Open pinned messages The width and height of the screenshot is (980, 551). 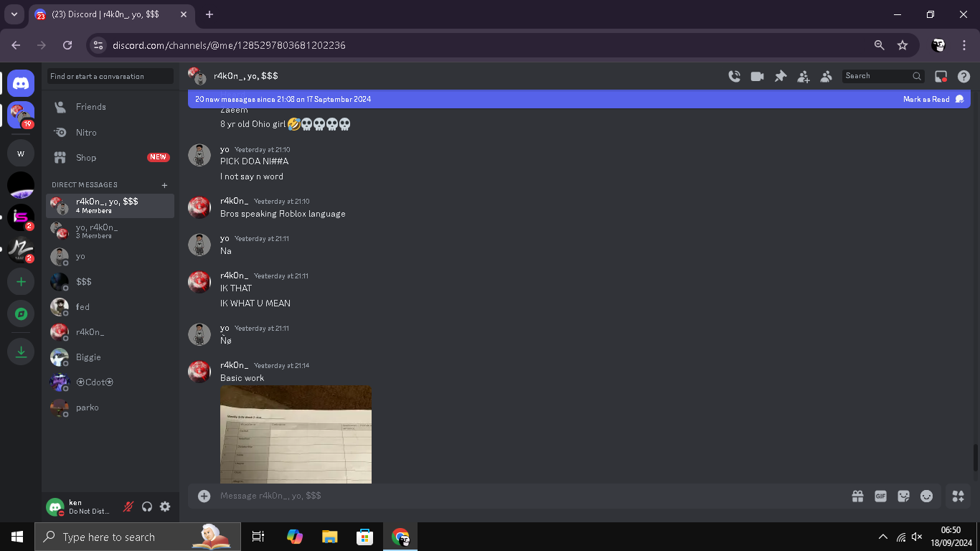point(781,76)
